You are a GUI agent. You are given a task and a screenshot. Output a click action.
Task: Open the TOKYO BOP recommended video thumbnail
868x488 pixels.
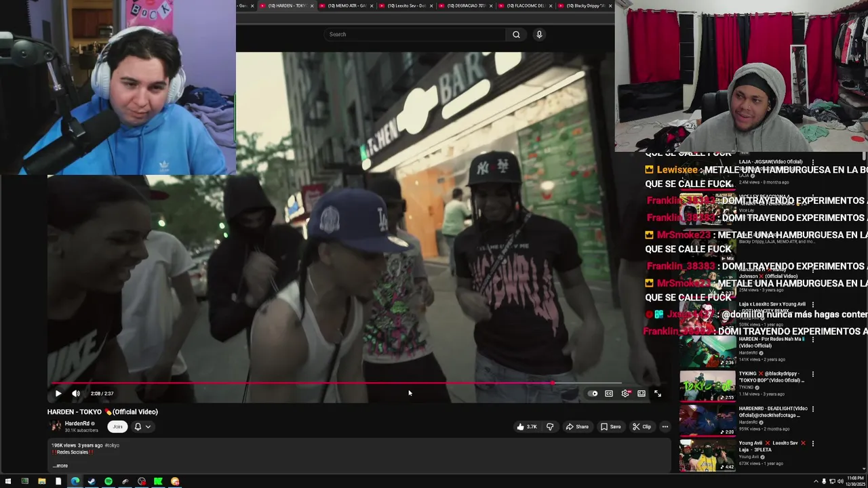click(707, 385)
